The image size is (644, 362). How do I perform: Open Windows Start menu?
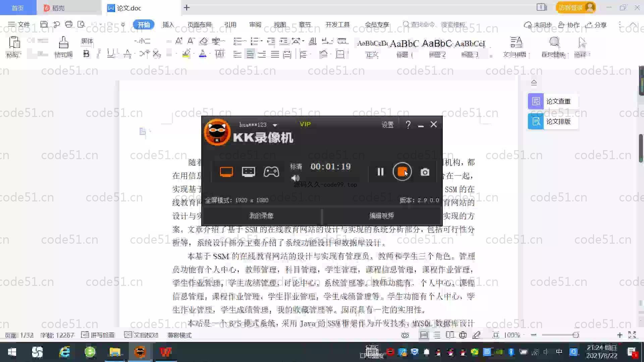point(12,352)
